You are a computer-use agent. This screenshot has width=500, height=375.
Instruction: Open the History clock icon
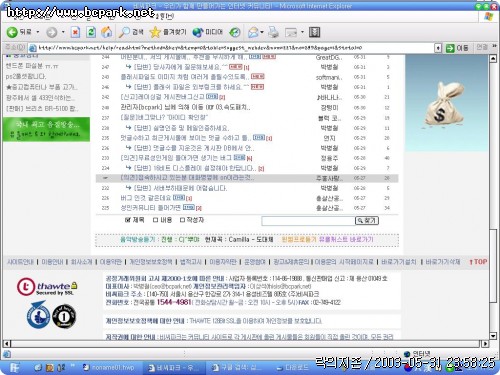pos(235,32)
